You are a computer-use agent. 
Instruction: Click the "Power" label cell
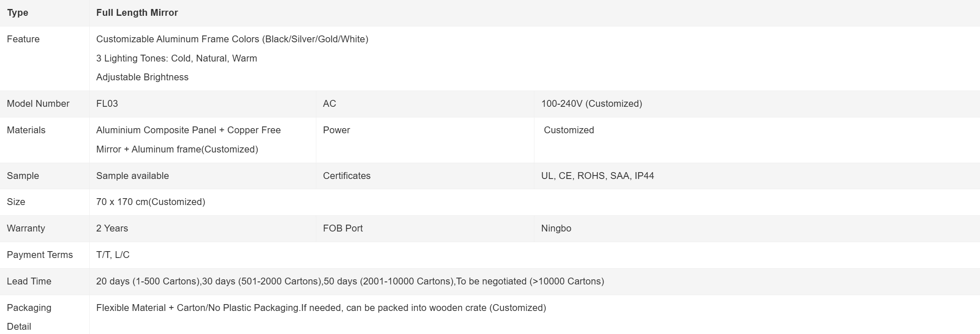(x=336, y=130)
